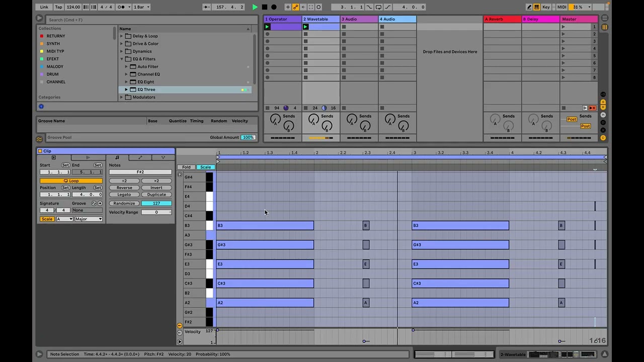Enable Key Map Mode
Viewport: 644px width, 362px height.
(546, 7)
